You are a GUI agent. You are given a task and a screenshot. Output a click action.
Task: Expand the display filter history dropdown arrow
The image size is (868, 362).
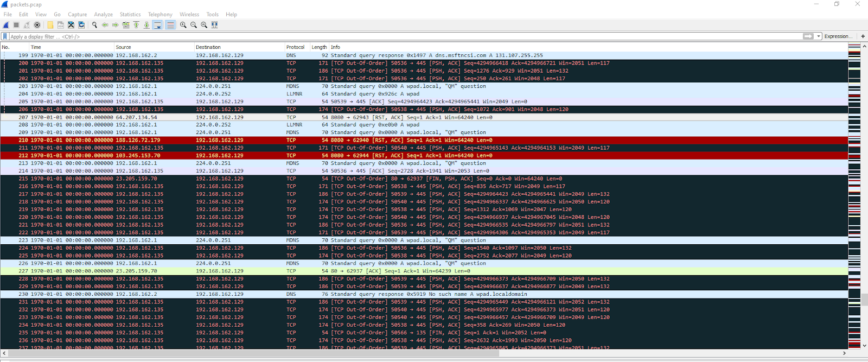818,36
